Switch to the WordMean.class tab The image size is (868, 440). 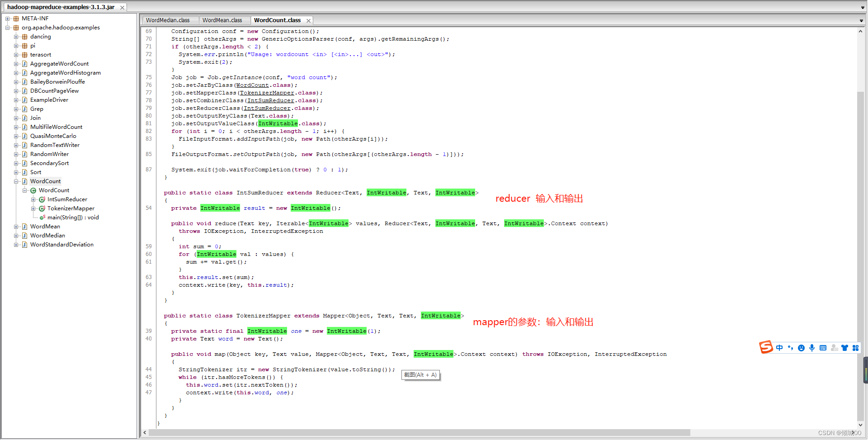click(x=222, y=20)
